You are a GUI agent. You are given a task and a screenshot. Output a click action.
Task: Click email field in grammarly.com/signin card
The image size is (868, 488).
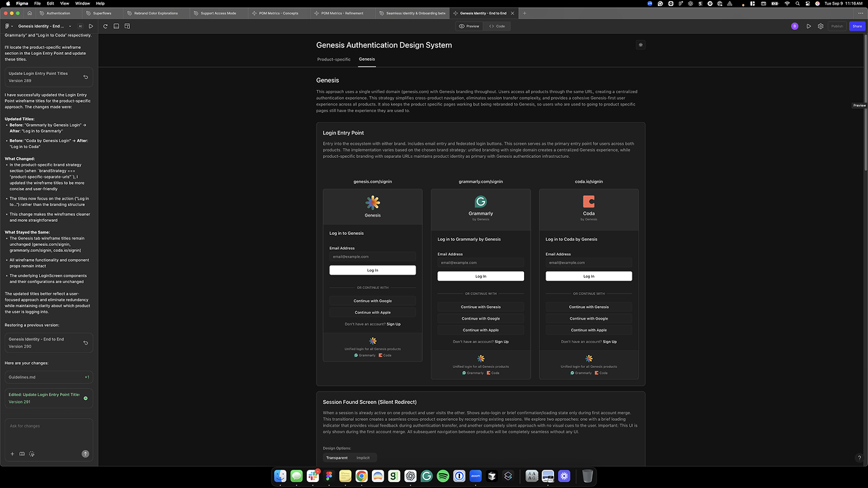click(x=481, y=262)
